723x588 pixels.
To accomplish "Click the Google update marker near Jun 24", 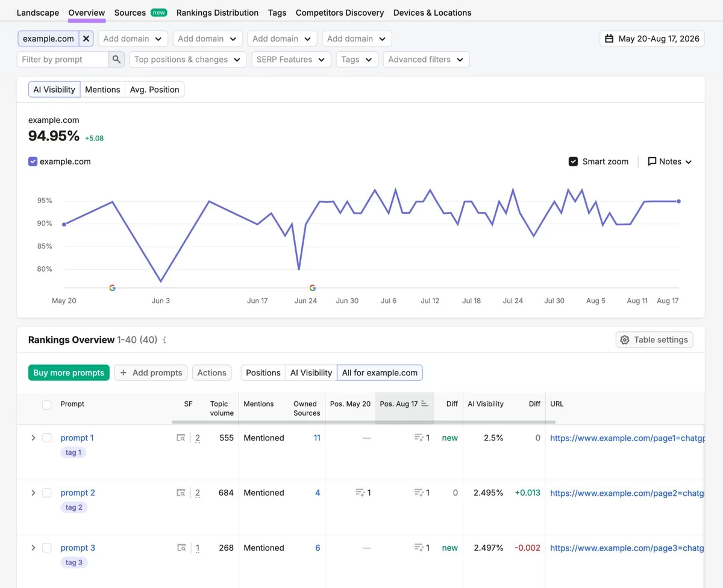I will click(x=312, y=288).
